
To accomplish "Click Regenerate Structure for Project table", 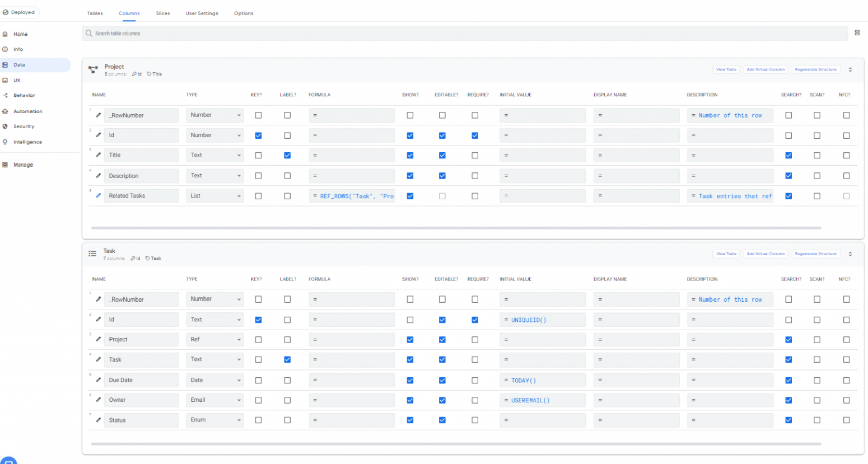I will point(815,69).
